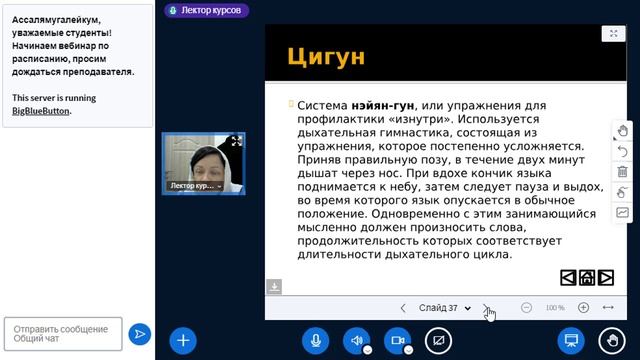Undo last whiteboard annotation
The width and height of the screenshot is (640, 360).
pos(622,151)
